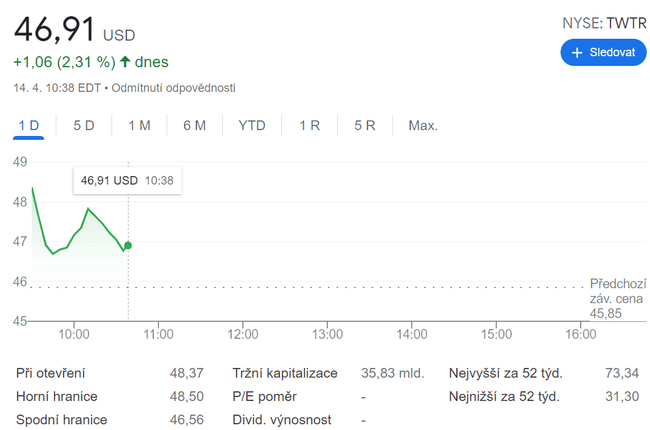Click the P/E poměr label

pyautogui.click(x=264, y=396)
